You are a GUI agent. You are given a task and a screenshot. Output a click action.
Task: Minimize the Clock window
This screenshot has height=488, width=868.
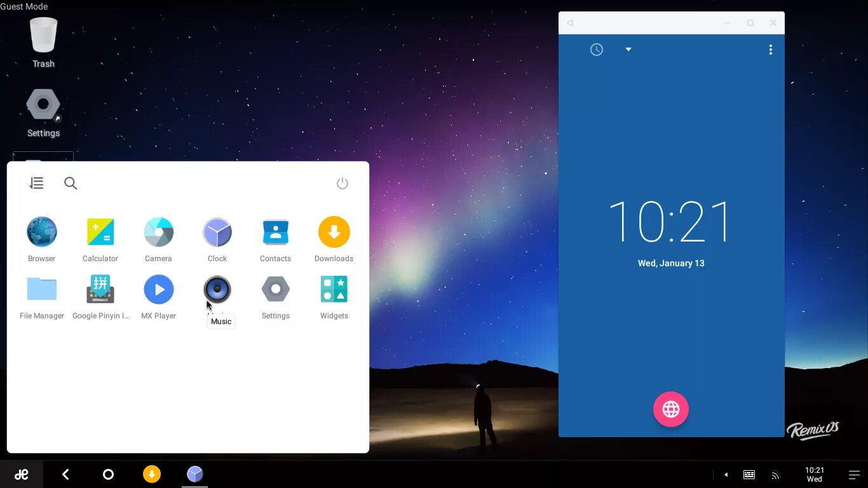click(728, 23)
